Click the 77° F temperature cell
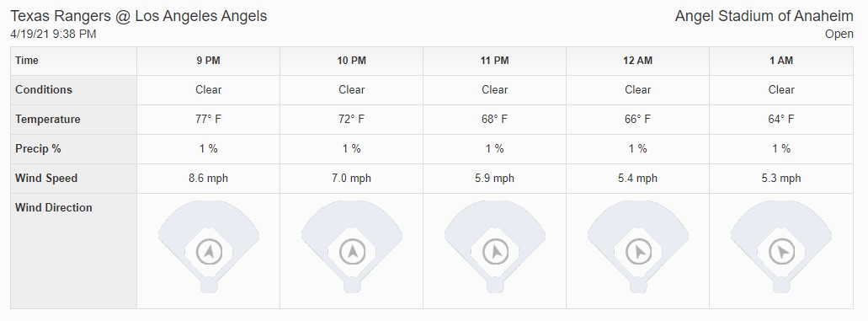 point(208,119)
